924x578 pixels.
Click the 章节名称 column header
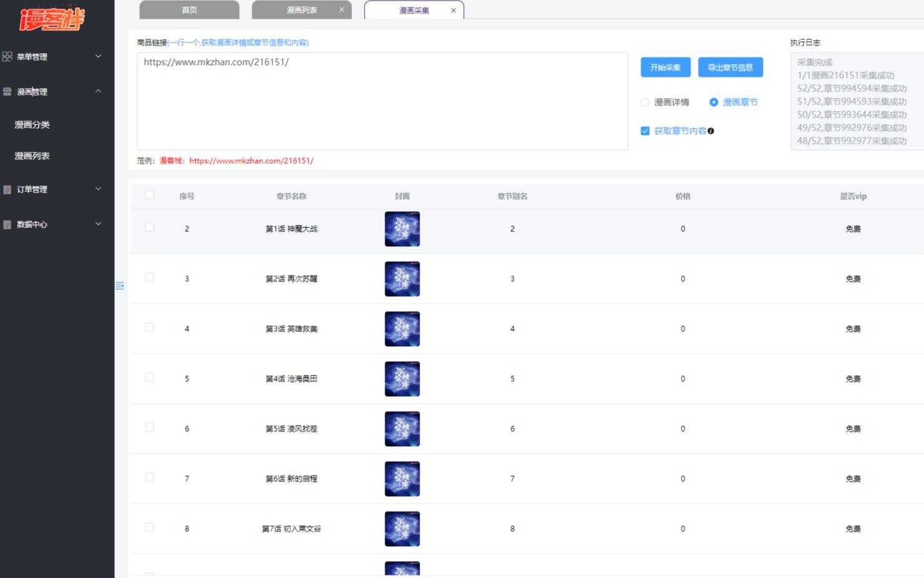[292, 196]
